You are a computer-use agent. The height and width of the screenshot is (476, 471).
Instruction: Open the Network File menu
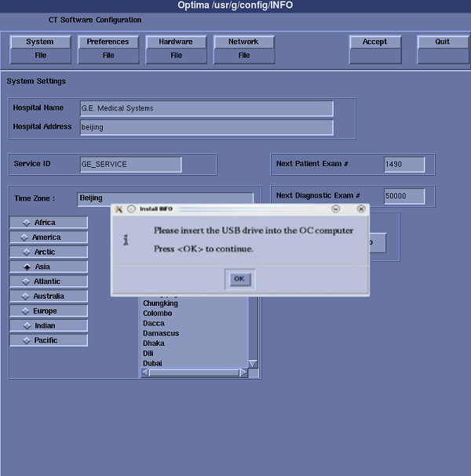click(243, 49)
